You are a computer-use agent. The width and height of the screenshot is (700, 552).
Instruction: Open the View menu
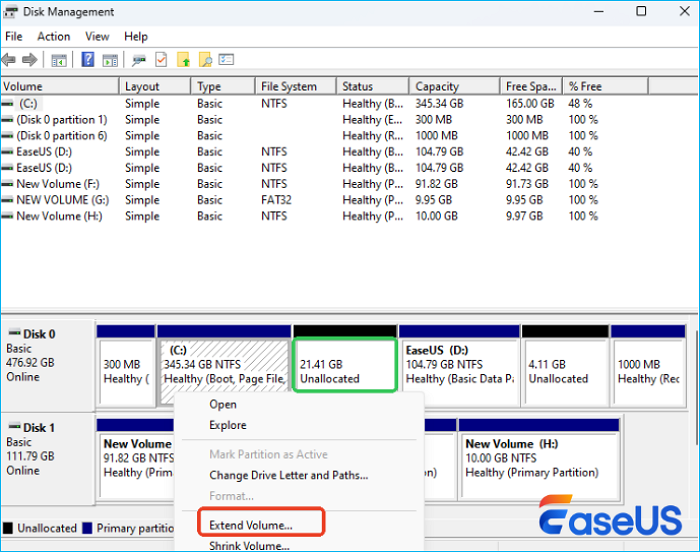pos(97,37)
